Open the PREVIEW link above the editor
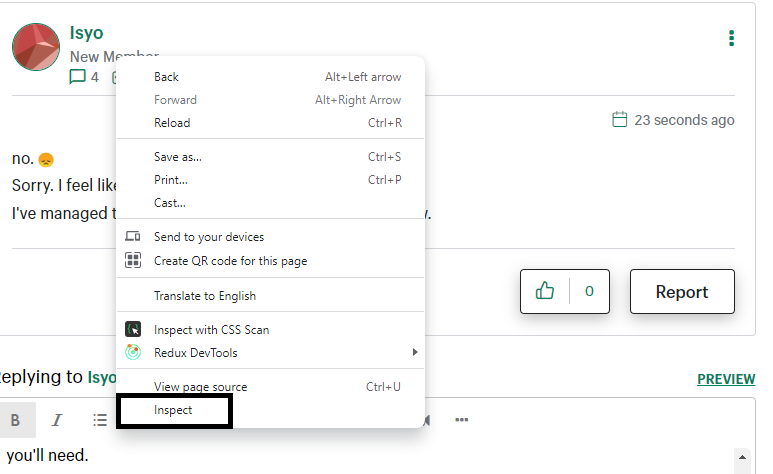The width and height of the screenshot is (773, 474). click(726, 379)
